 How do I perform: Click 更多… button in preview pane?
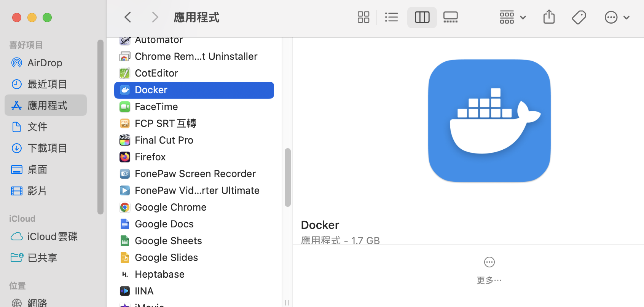point(489,270)
